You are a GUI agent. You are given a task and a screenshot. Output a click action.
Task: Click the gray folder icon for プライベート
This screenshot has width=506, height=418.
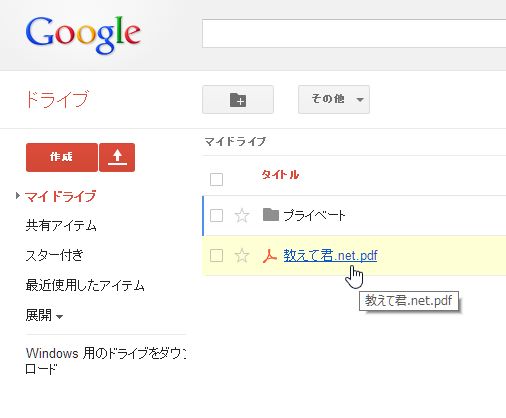[x=271, y=215]
